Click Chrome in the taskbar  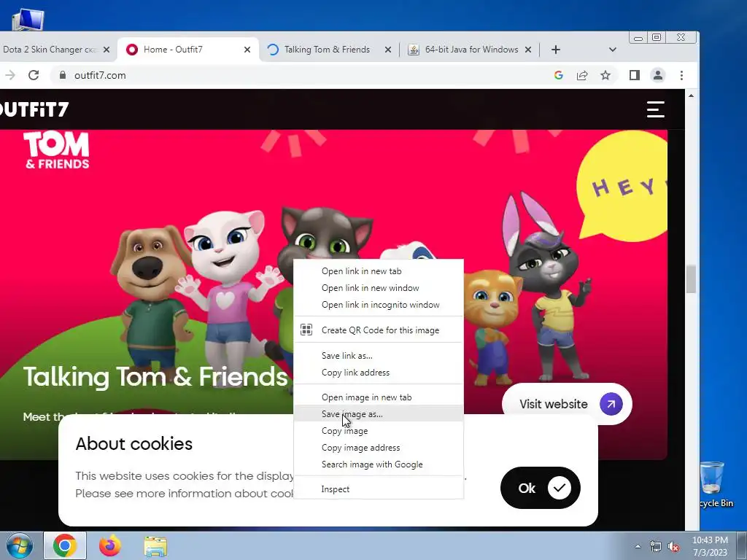pyautogui.click(x=65, y=545)
